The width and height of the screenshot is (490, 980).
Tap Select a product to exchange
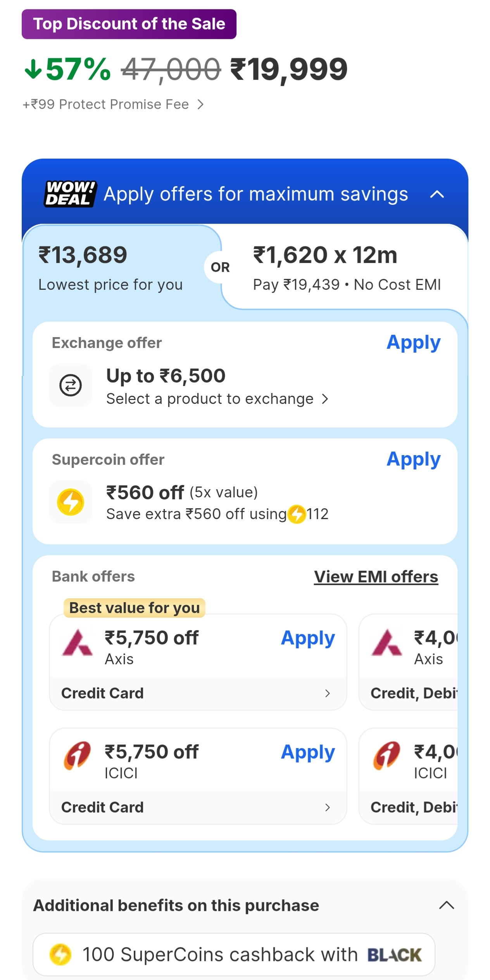(x=217, y=399)
